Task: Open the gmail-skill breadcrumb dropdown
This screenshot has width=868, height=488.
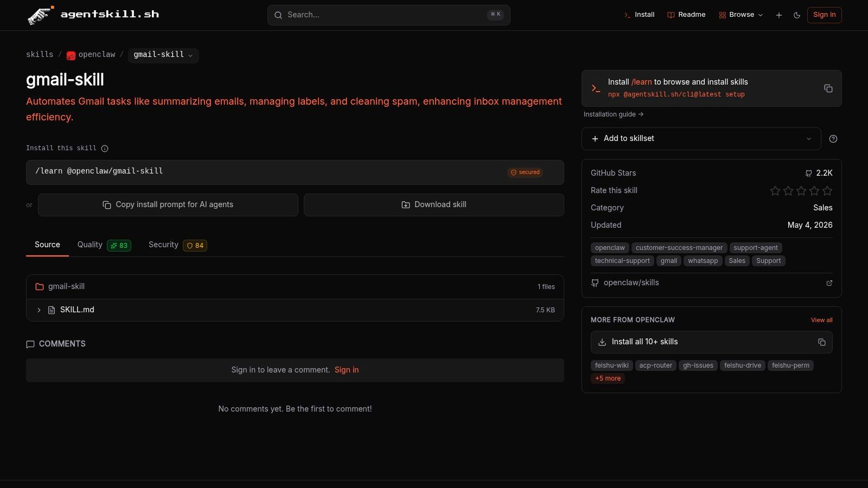Action: tap(163, 55)
